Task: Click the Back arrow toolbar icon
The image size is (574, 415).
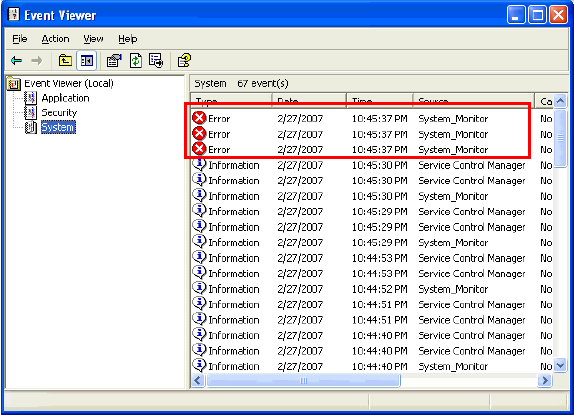Action: (x=16, y=60)
